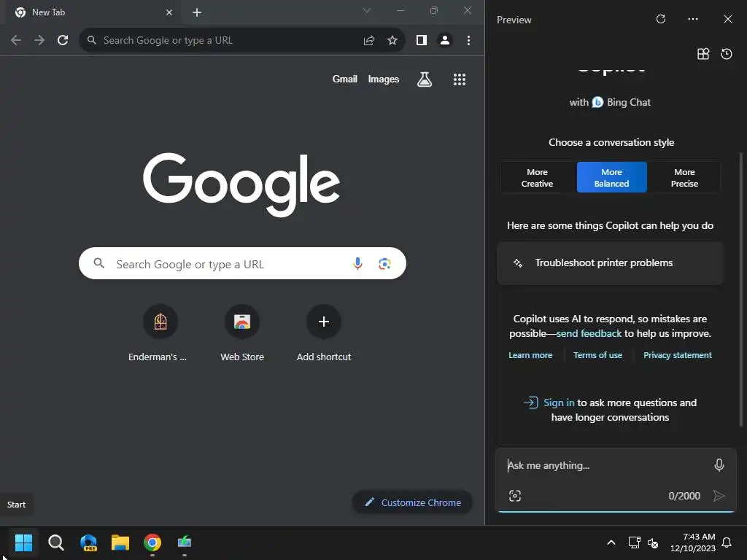
Task: Share this page icon in address bar
Action: pyautogui.click(x=368, y=41)
